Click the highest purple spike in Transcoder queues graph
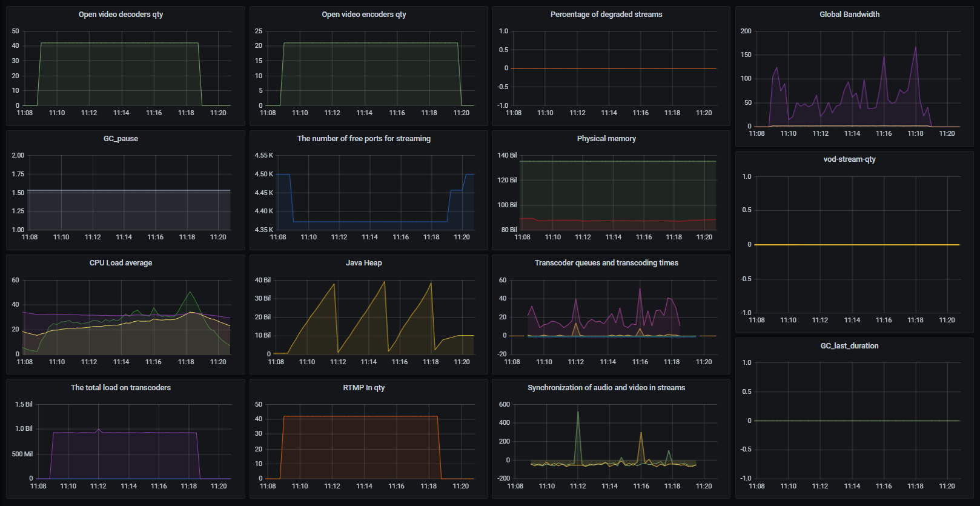Image resolution: width=980 pixels, height=506 pixels. (640, 290)
